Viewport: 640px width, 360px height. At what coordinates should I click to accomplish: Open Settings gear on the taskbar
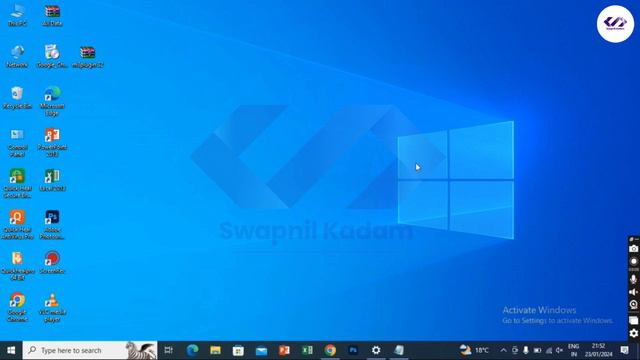[376, 350]
